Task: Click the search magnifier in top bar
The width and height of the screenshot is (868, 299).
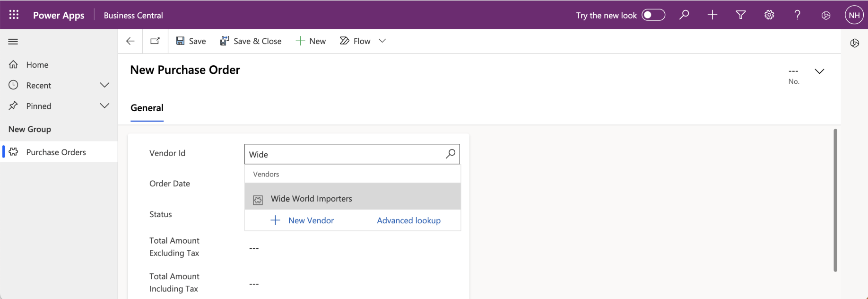Action: [684, 15]
